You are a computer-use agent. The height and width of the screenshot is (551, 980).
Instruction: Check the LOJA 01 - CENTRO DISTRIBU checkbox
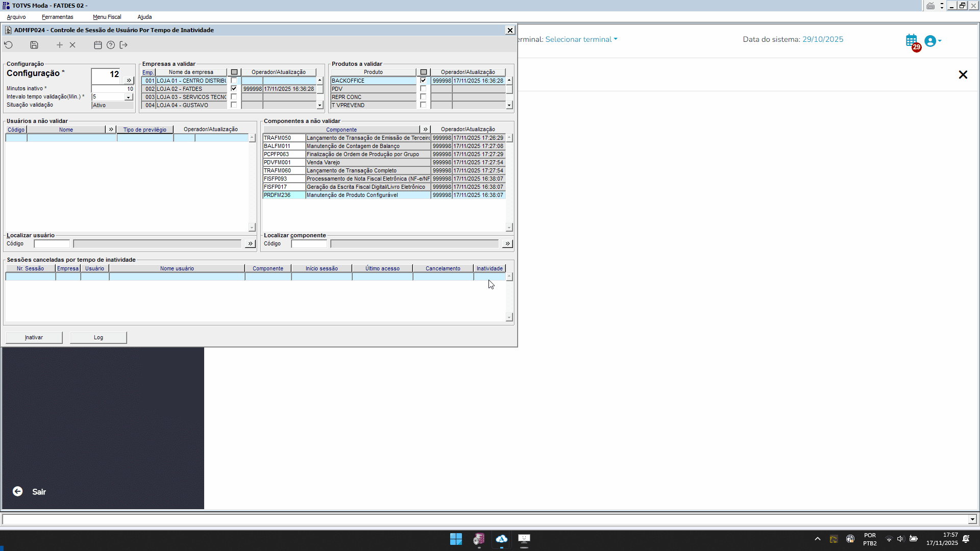point(234,81)
